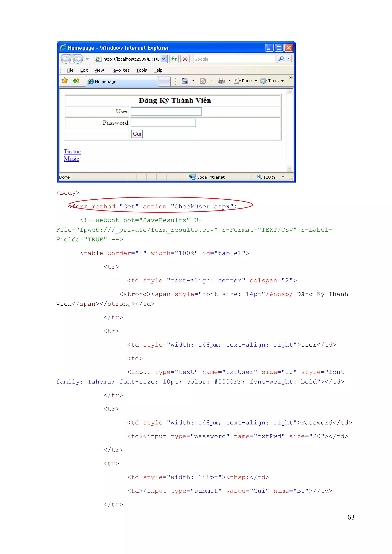Click the Add to Favorites icon
This screenshot has width=392, height=554.
76,81
